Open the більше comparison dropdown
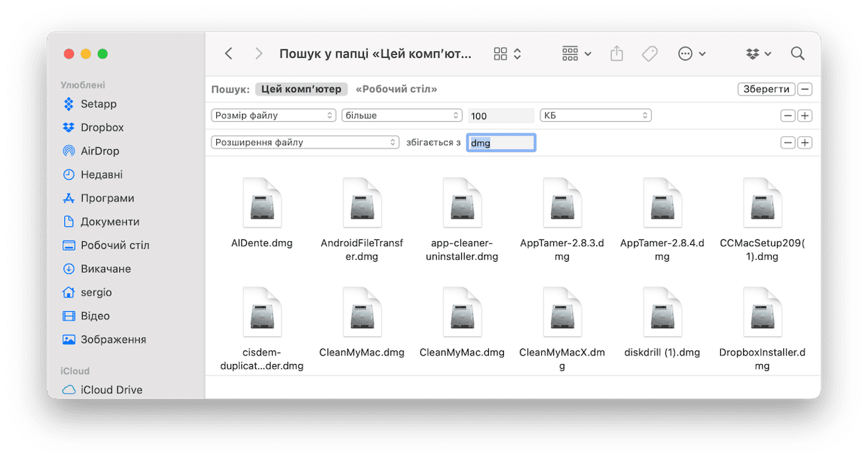This screenshot has width=868, height=461. [x=402, y=115]
